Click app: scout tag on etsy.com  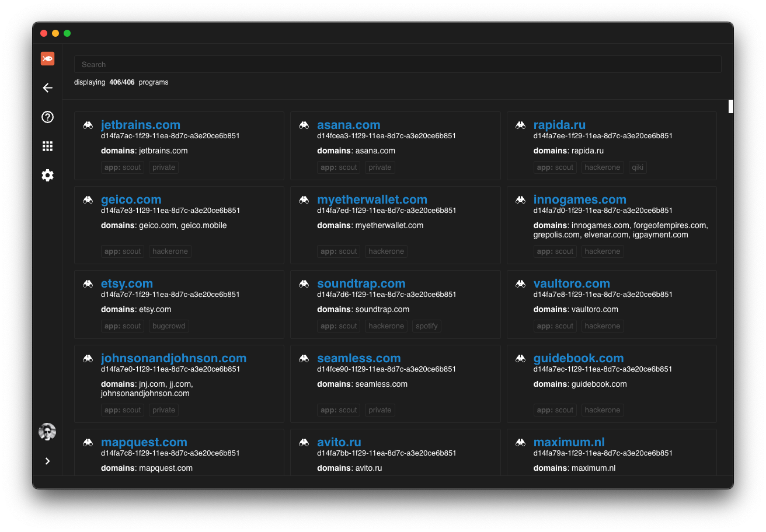tap(123, 326)
